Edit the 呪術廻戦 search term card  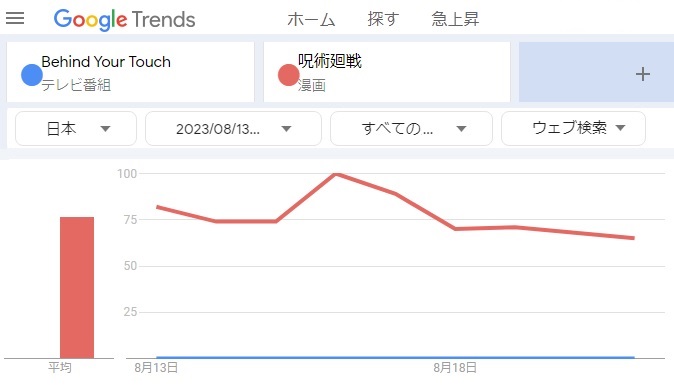(x=387, y=72)
